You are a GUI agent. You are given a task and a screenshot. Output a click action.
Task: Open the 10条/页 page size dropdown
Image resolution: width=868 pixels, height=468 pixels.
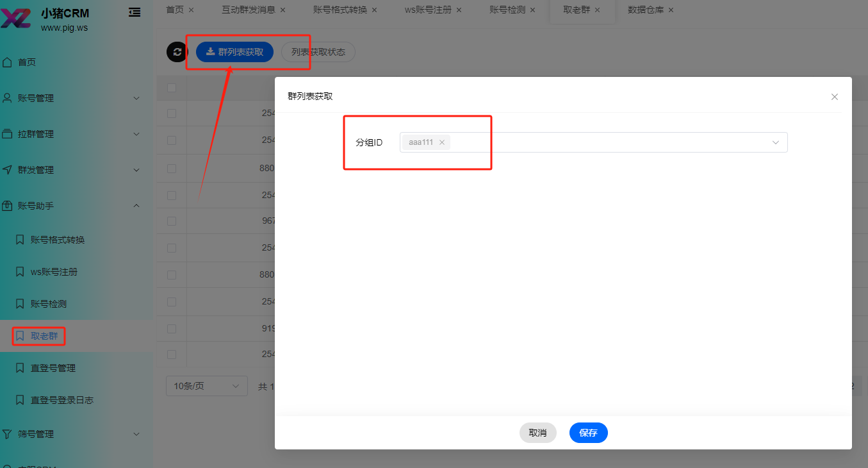(207, 386)
